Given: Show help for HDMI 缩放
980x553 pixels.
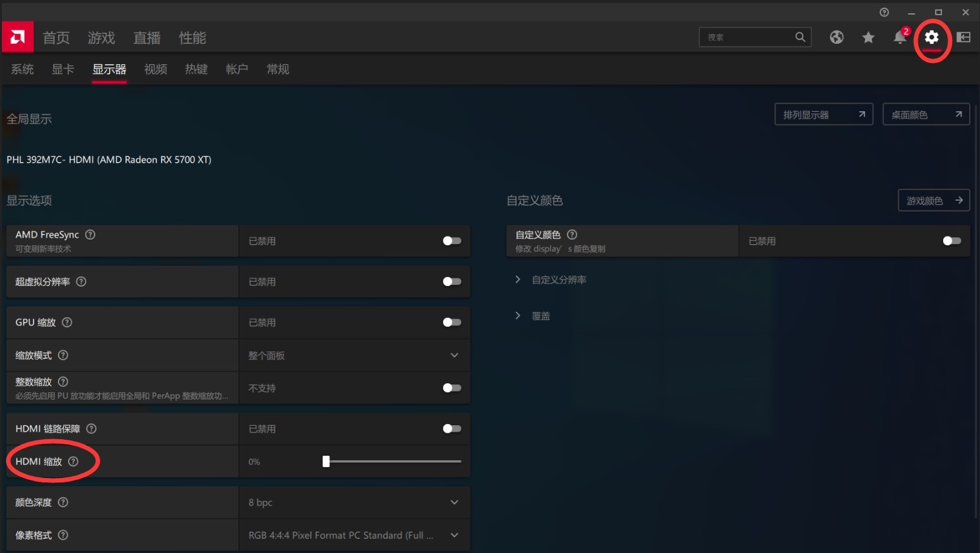Looking at the screenshot, I should coord(73,461).
